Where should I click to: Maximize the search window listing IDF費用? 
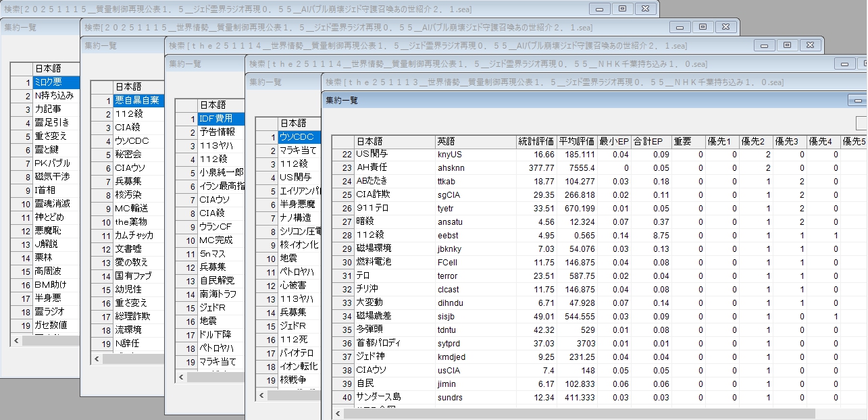[787, 45]
